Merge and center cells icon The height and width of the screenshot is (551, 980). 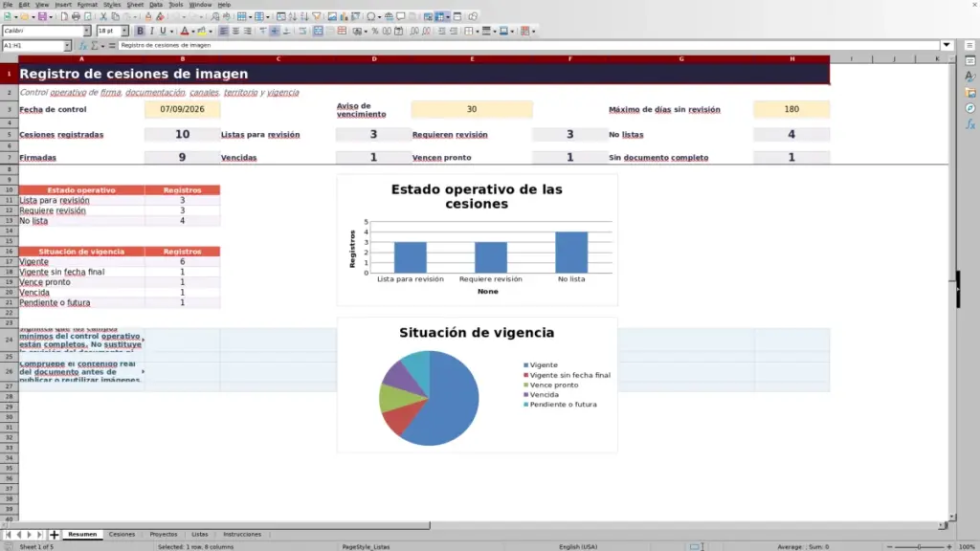318,32
